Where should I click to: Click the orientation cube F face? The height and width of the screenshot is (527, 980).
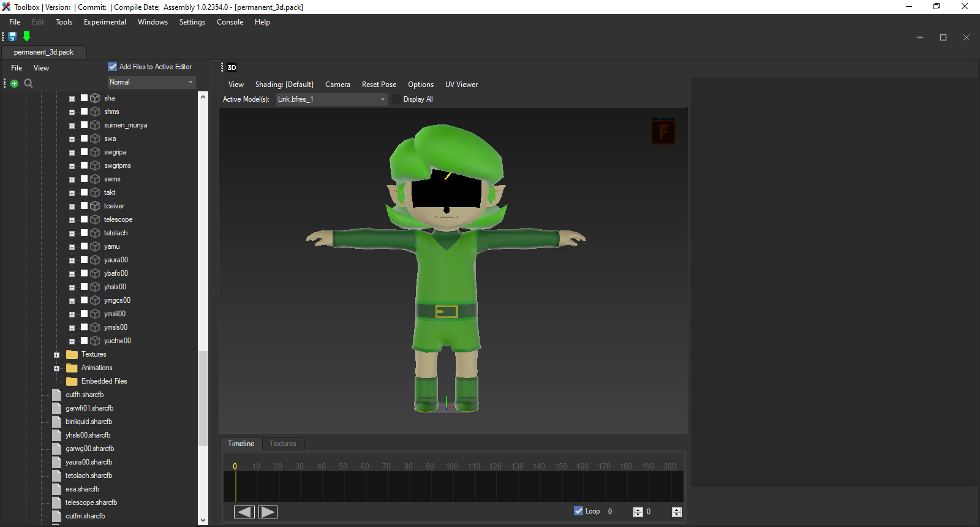point(663,131)
